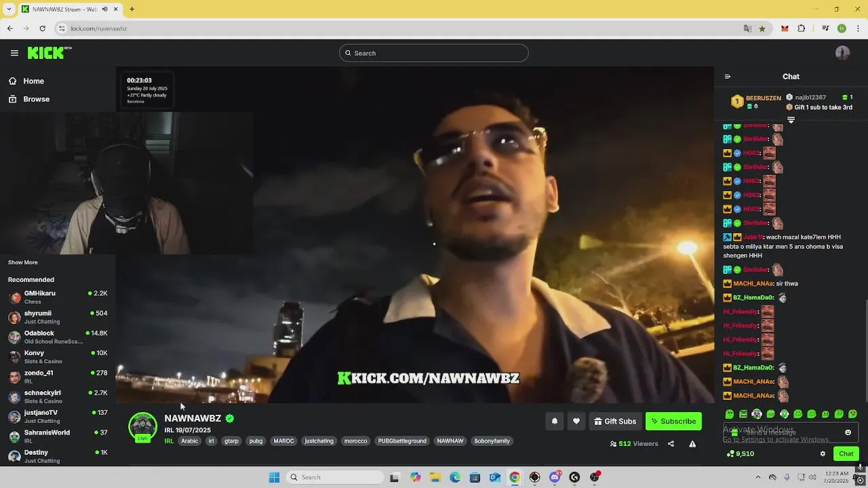Screen dimensions: 868x488
Task: Toggle the notification bell for NAWNAWBZ
Action: click(x=554, y=421)
